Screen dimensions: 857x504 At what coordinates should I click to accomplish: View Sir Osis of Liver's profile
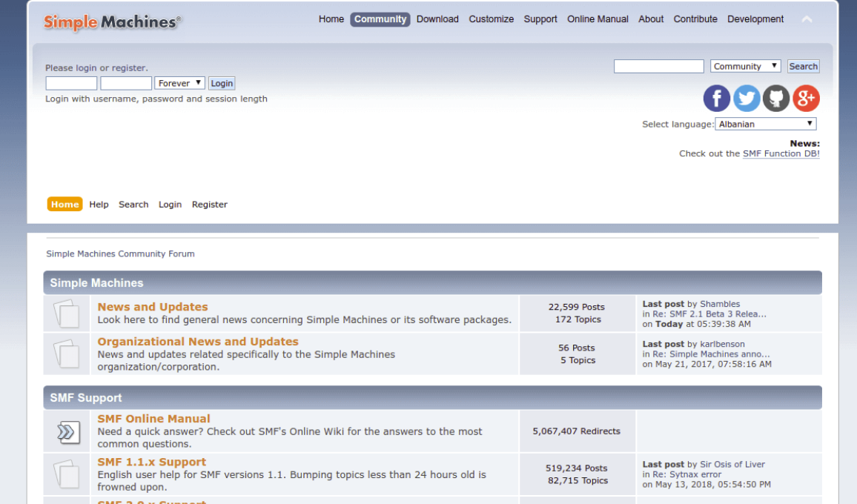pos(732,464)
